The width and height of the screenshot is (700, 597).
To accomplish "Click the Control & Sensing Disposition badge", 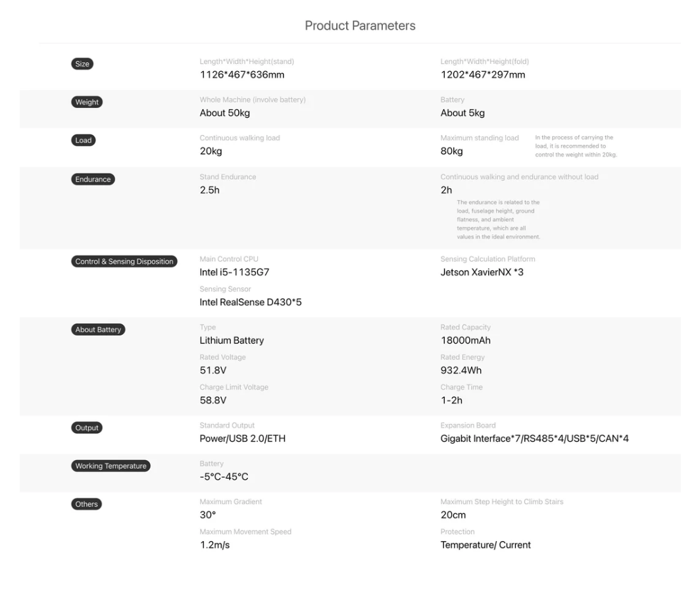I will pos(124,261).
